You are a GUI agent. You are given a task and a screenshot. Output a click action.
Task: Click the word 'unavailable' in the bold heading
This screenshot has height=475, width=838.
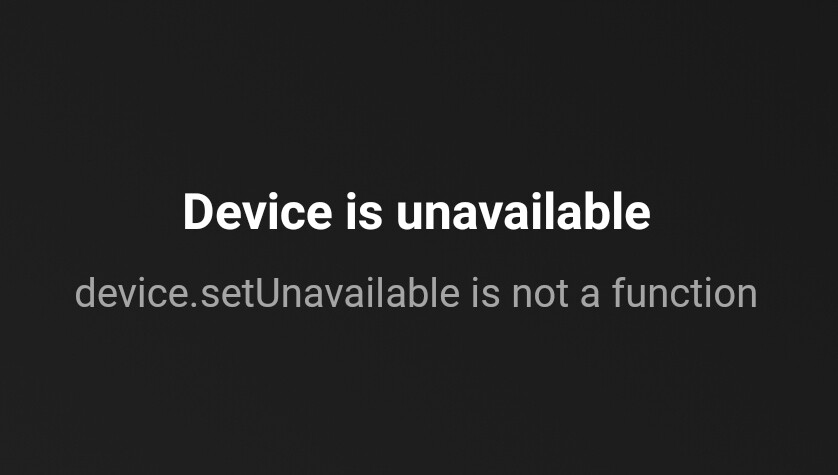click(523, 212)
